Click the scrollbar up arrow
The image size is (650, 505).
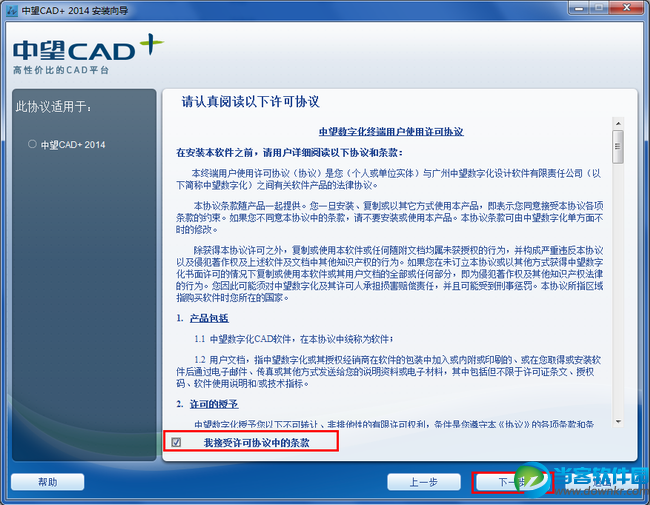coord(618,124)
